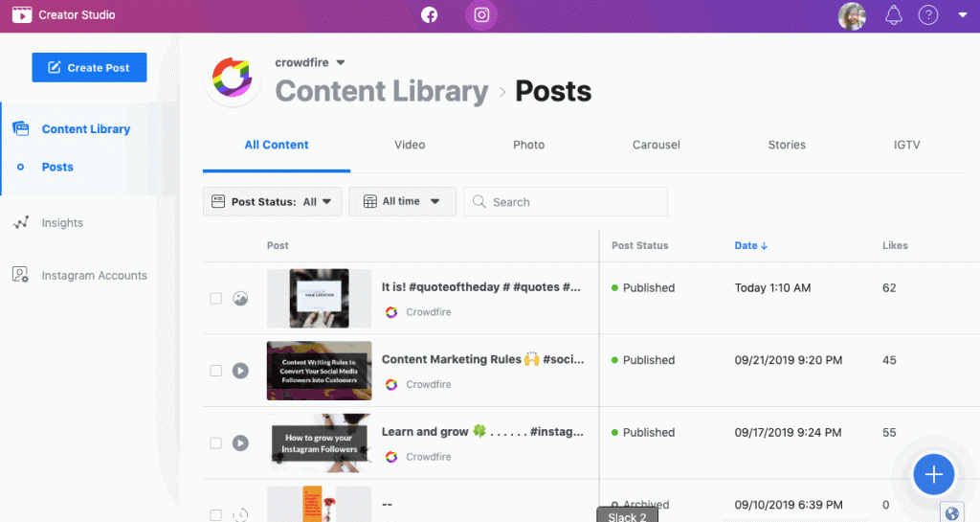Screen dimensions: 980x522
Task: Click the blue floating plus button
Action: [933, 474]
